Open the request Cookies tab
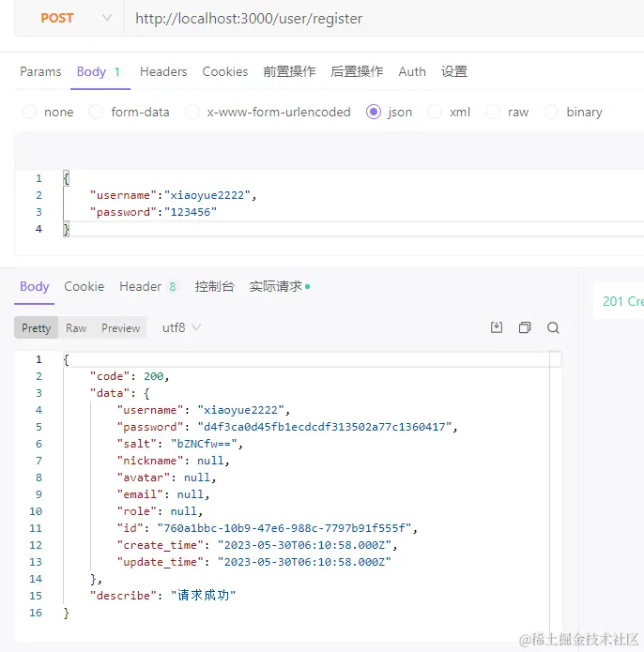The width and height of the screenshot is (644, 652). pyautogui.click(x=225, y=71)
